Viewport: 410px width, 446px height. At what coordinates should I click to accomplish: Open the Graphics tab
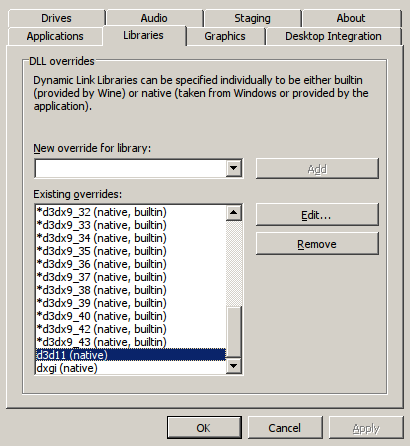(x=225, y=36)
